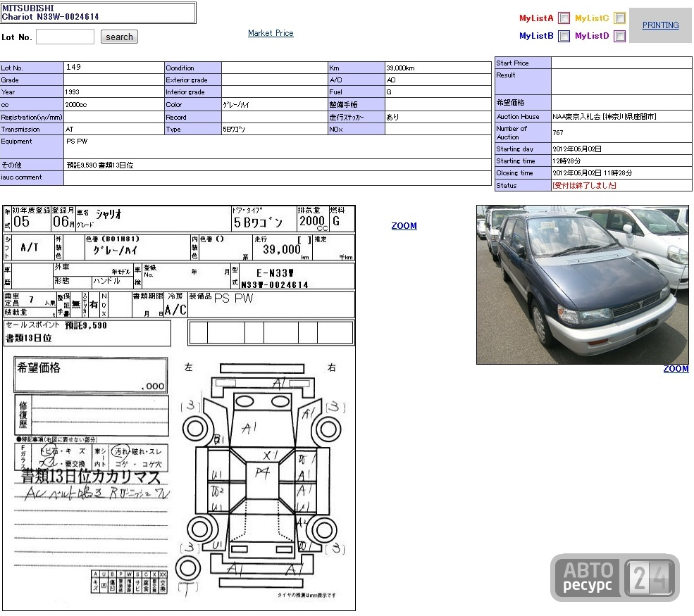Select the Closing time value
This screenshot has height=616, width=694.
coord(593,173)
